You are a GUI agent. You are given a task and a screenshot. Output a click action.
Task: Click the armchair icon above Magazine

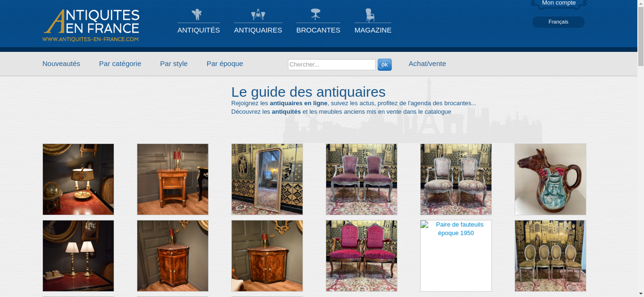coord(370,15)
